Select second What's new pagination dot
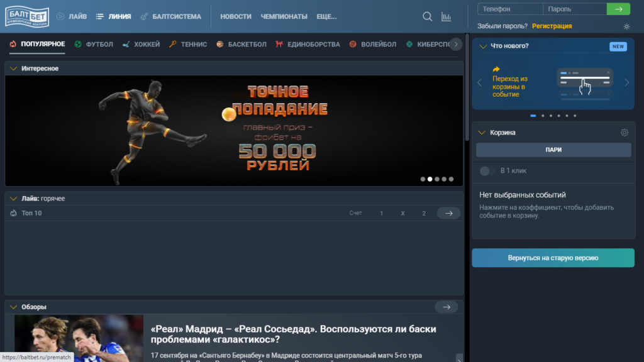Viewport: 644px width, 362px height. pyautogui.click(x=543, y=116)
